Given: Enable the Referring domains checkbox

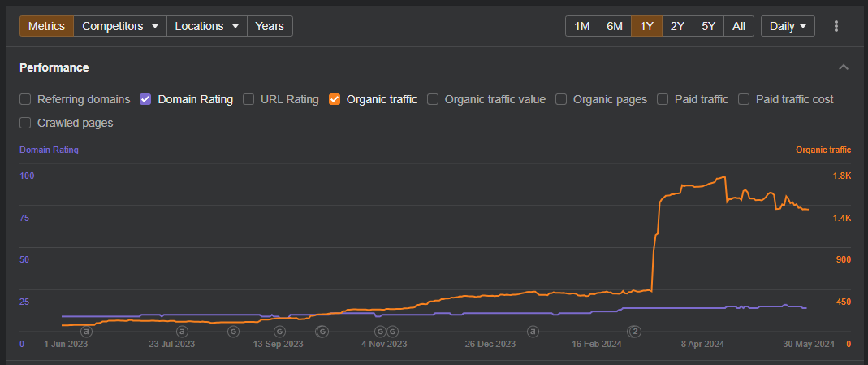Looking at the screenshot, I should click(x=26, y=99).
